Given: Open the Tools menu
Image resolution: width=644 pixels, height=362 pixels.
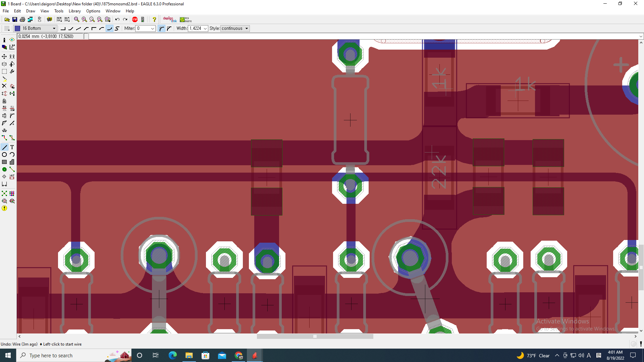Looking at the screenshot, I should click(59, 11).
